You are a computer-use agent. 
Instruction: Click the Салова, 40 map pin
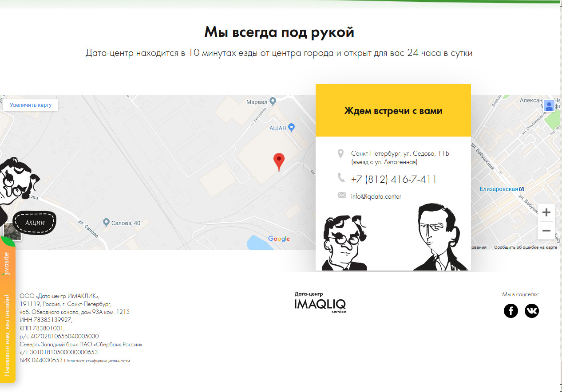[106, 222]
